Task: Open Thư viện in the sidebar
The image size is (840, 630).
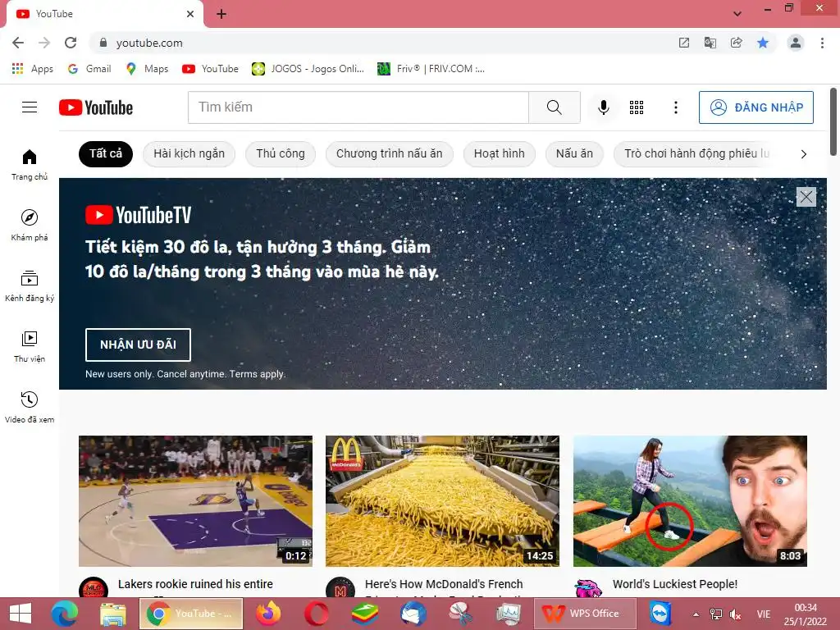Action: click(30, 347)
